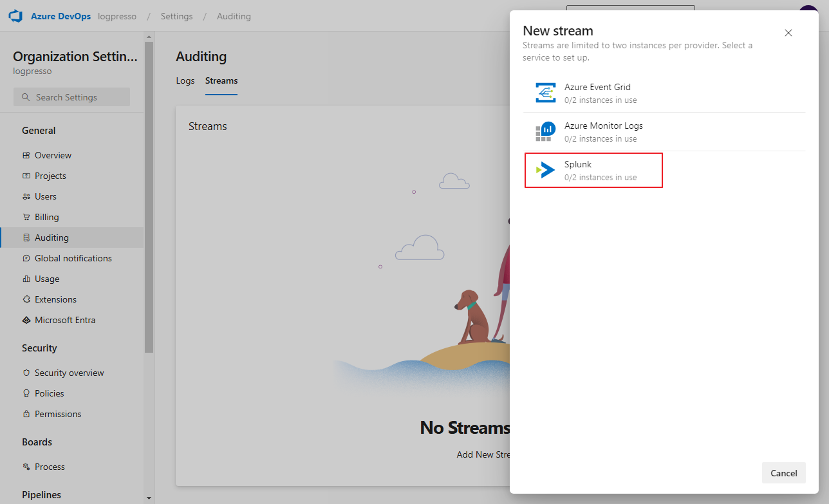Viewport: 829px width, 504px height.
Task: Click the Billing cart icon
Action: click(26, 217)
